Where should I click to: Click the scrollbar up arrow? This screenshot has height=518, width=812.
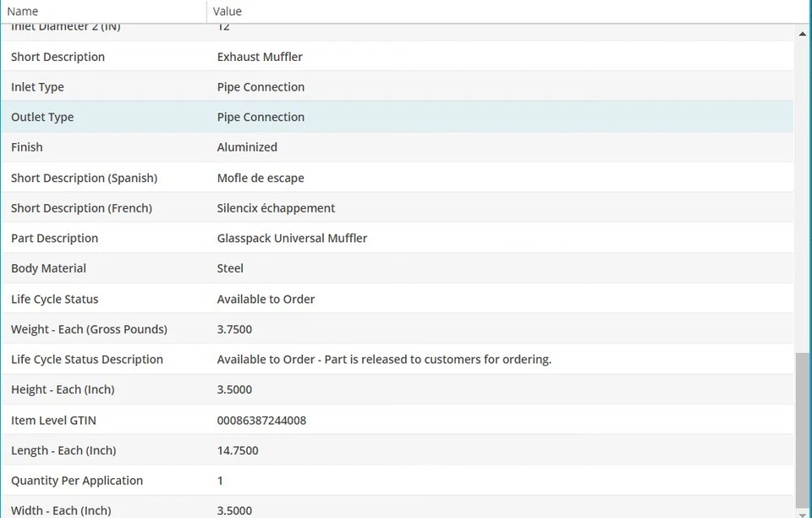pos(802,34)
